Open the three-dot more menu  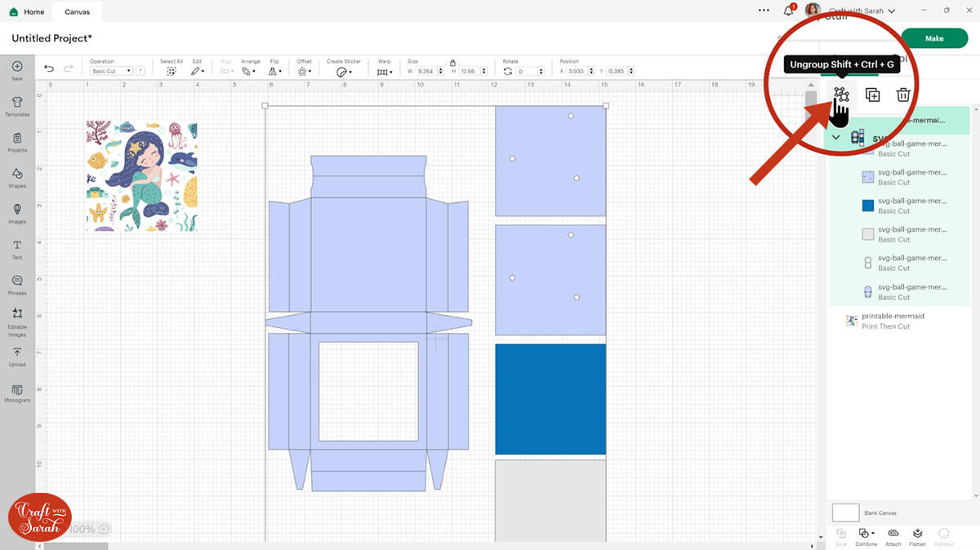pyautogui.click(x=764, y=11)
